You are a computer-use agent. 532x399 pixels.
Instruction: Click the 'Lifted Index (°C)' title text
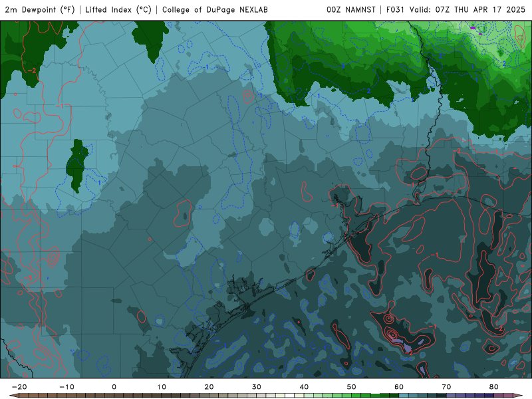(118, 10)
